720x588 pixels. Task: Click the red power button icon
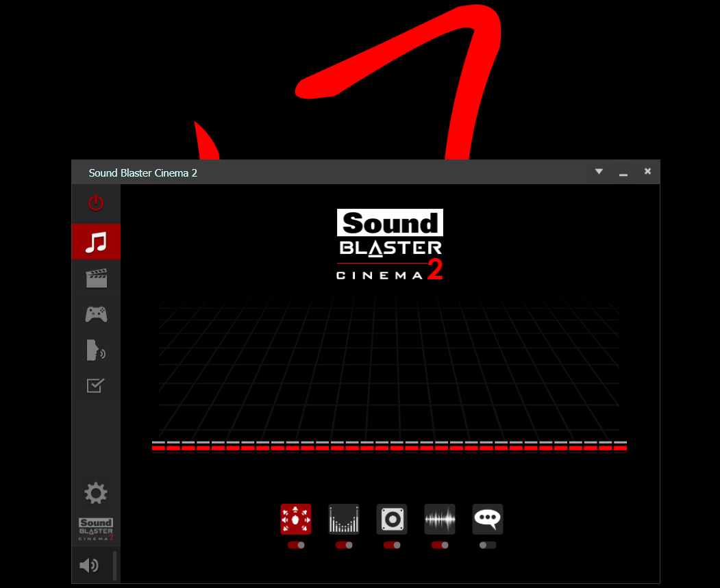click(96, 203)
